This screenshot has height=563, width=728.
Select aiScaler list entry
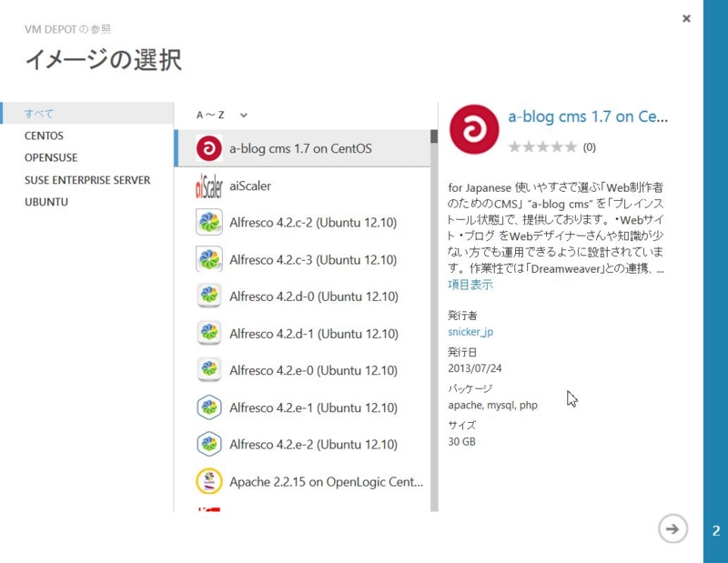(303, 186)
